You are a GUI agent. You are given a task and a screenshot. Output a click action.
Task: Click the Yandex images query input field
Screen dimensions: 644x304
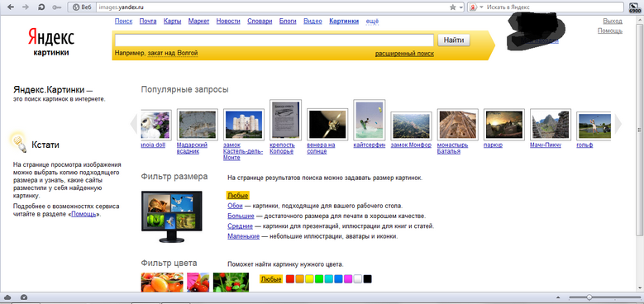tap(274, 40)
